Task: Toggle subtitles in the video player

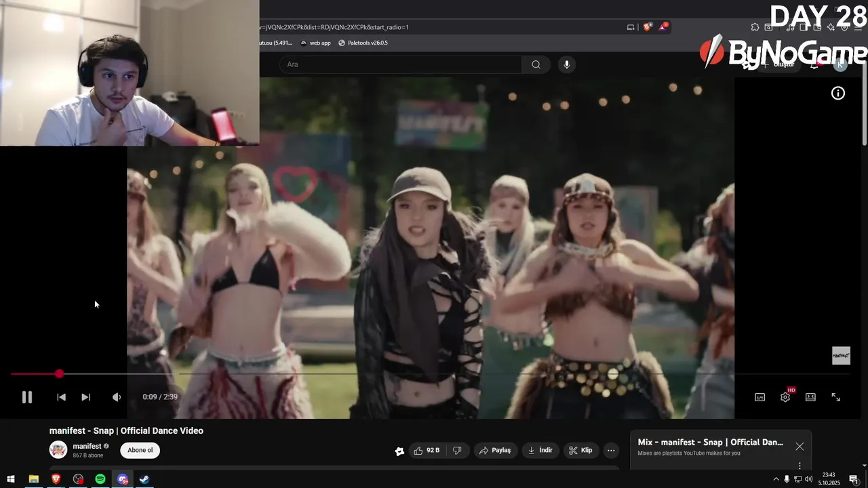Action: tap(759, 397)
